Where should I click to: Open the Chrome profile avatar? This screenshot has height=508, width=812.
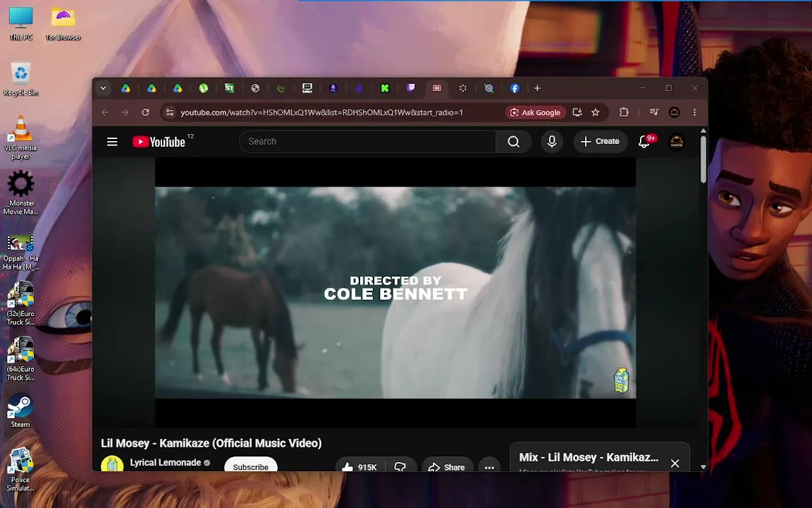675,112
